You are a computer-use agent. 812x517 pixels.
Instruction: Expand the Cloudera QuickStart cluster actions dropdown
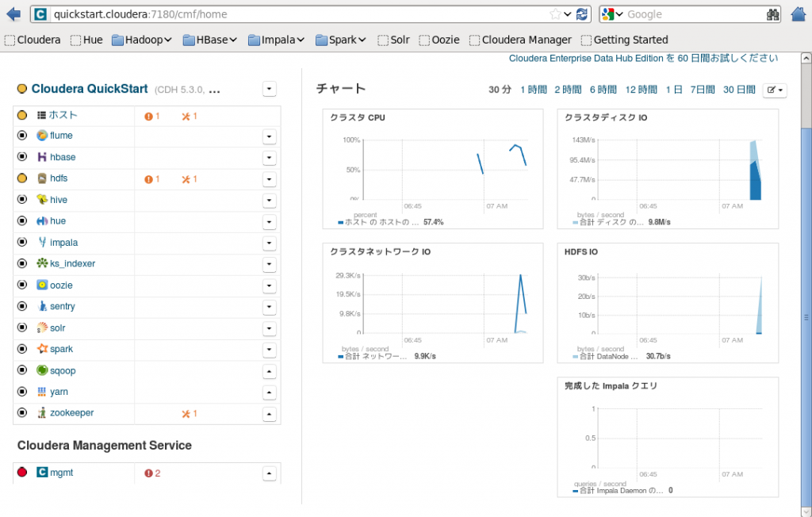click(x=270, y=89)
